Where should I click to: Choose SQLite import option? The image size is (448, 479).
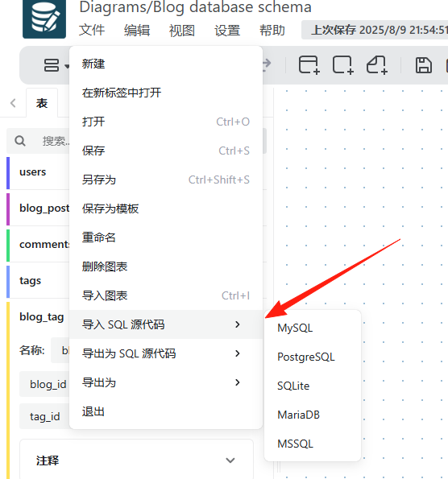[x=313, y=386]
